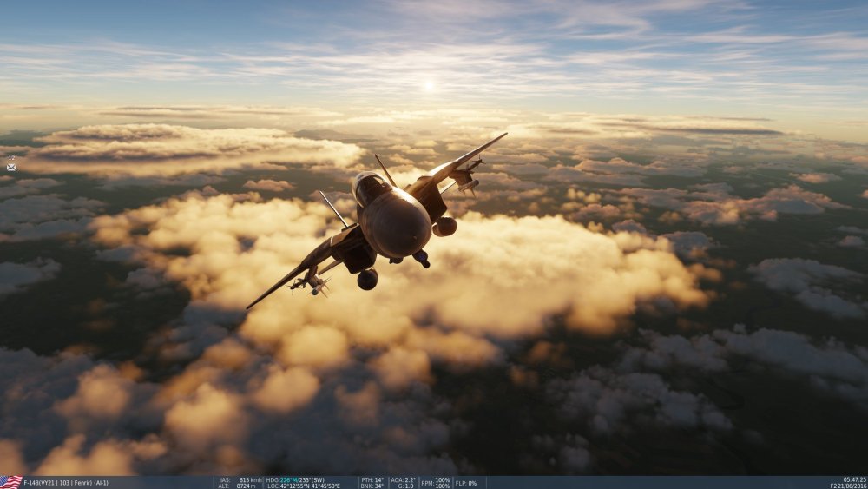The height and width of the screenshot is (489, 868).
Task: Click the sun in the sky
Action: 426,85
